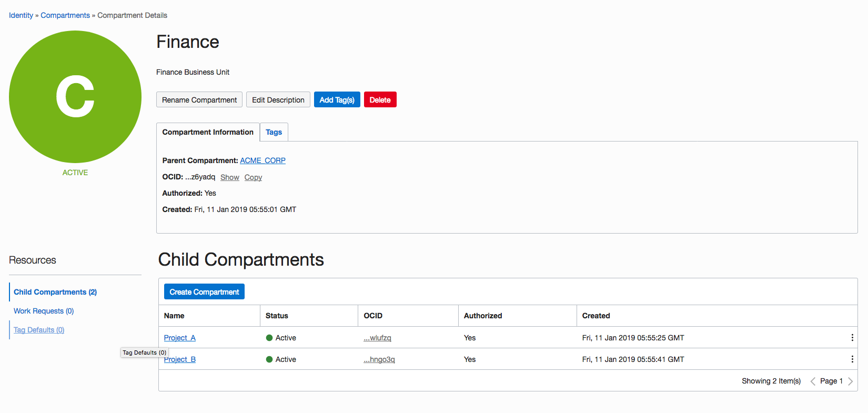Click the Project_B OCID link
Screen dimensions: 868x413
[x=379, y=359]
